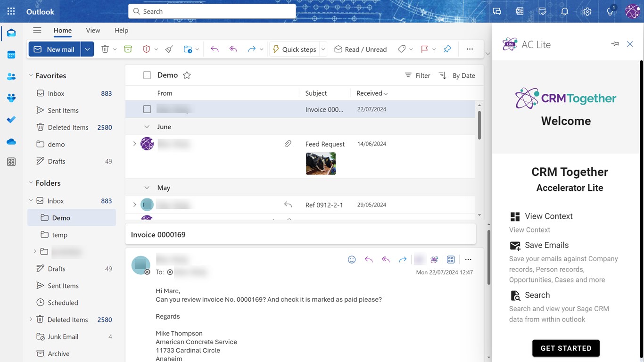Open more message actions ellipsis

(468, 259)
